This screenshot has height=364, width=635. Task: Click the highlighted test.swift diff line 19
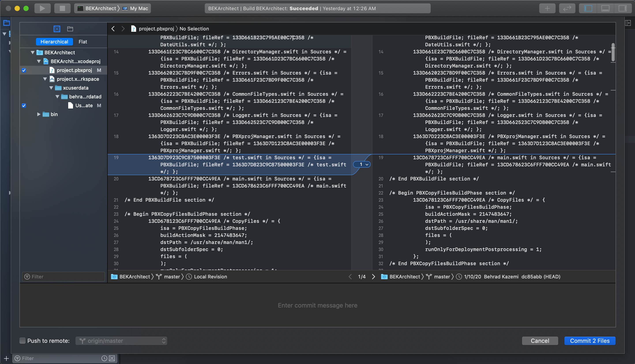229,165
